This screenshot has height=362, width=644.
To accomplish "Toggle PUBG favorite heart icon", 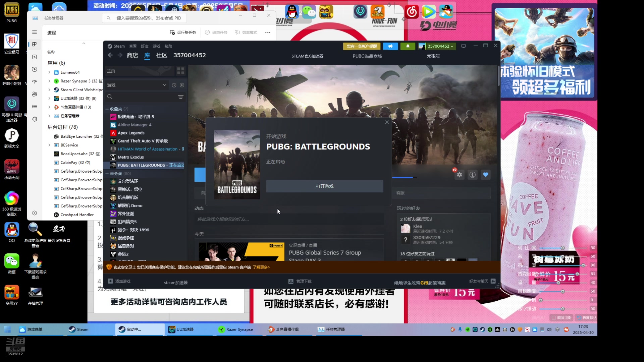I will (x=486, y=175).
